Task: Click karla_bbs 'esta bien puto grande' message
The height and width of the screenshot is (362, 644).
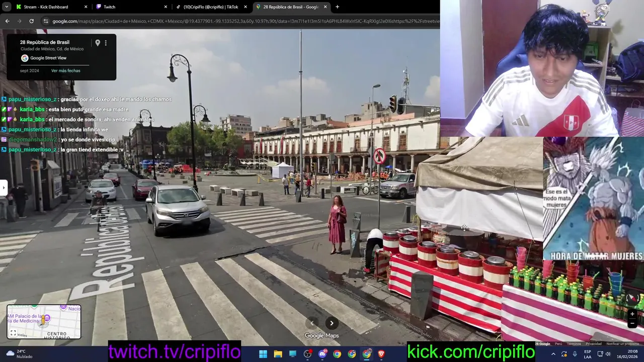Action: [65, 110]
